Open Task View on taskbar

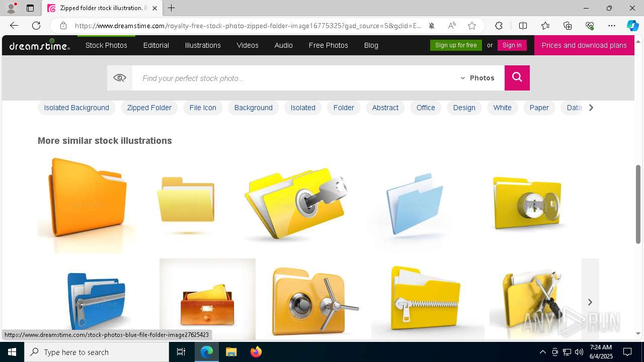pos(181,352)
